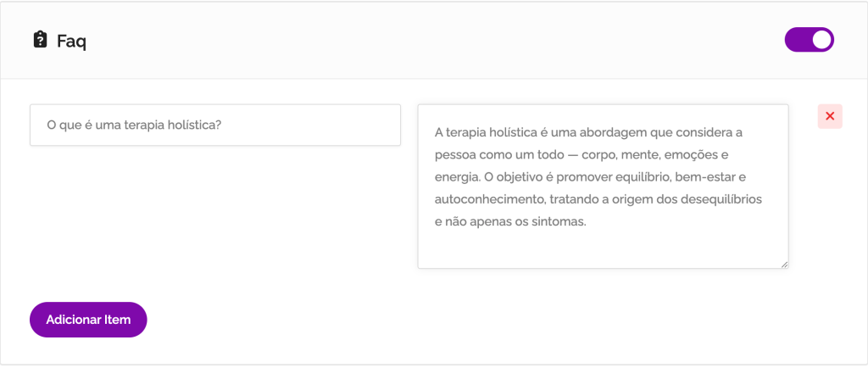Viewport: 868px width, 368px height.
Task: Click the word "energia" in the answer
Action: click(457, 177)
